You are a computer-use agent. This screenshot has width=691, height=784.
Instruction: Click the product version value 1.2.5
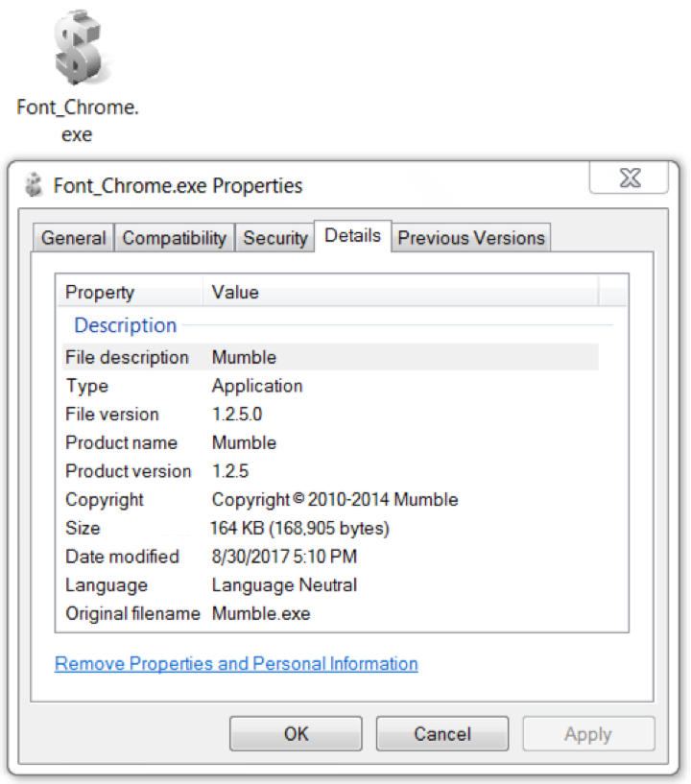(x=230, y=471)
